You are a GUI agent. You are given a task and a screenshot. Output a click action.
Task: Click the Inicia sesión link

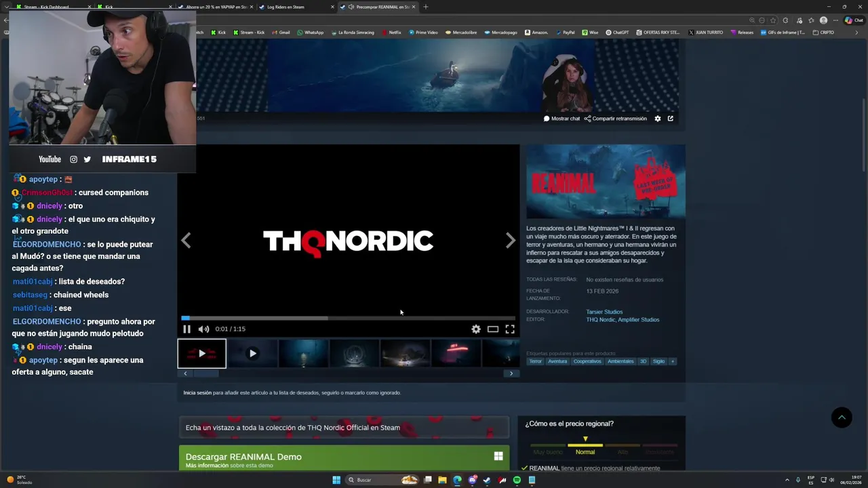197,392
